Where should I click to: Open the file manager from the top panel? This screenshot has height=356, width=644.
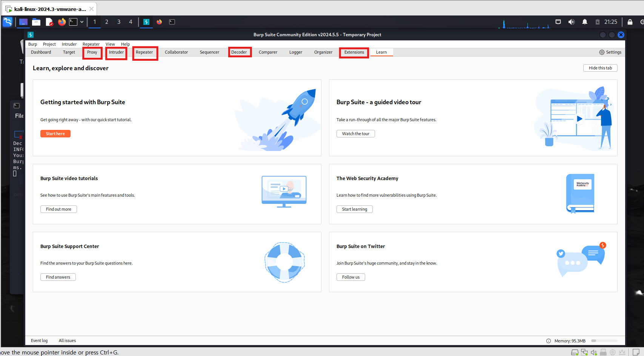pyautogui.click(x=36, y=22)
